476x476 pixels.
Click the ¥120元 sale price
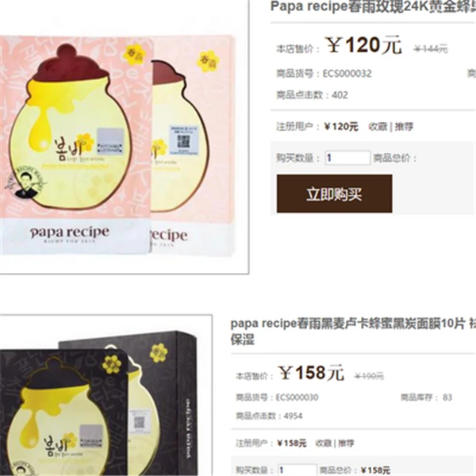tap(363, 45)
